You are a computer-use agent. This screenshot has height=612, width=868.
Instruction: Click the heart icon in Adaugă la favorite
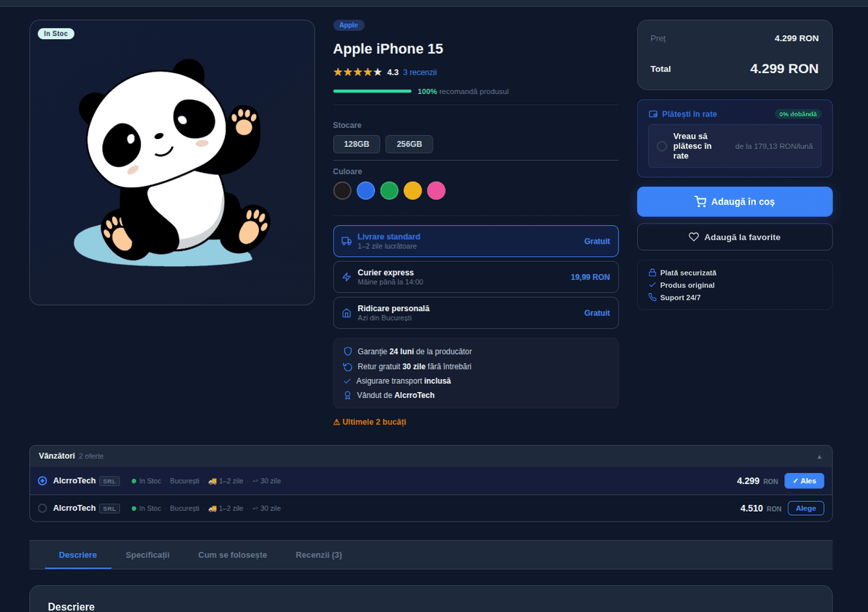pos(694,237)
